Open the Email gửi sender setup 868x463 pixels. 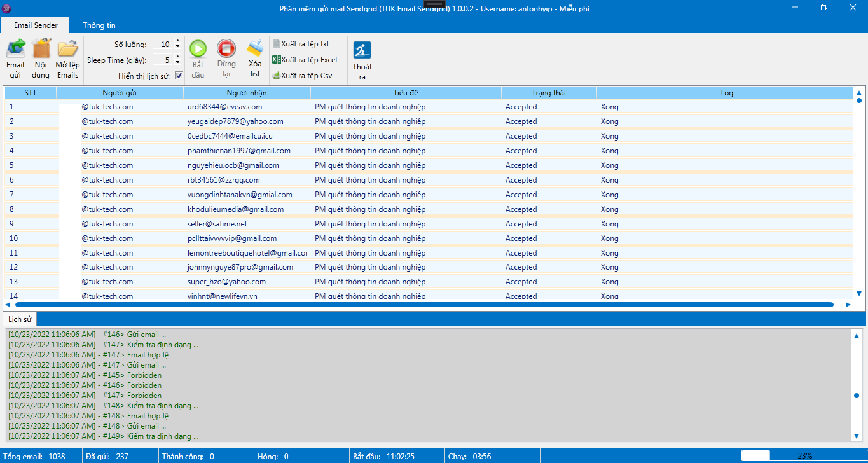tap(15, 59)
